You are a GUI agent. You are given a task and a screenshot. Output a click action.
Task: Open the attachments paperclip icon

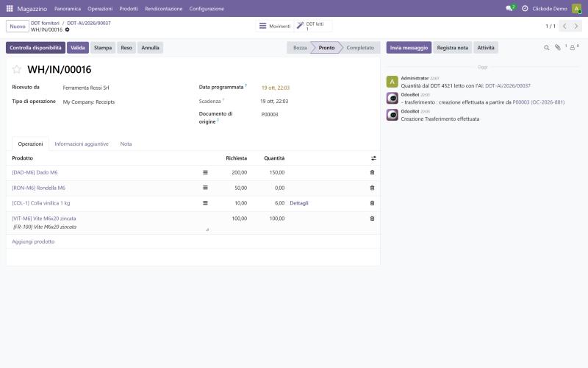(x=558, y=47)
